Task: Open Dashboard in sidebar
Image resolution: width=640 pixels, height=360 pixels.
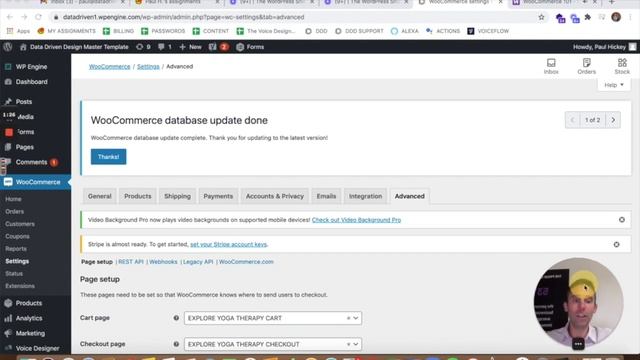Action: click(31, 82)
